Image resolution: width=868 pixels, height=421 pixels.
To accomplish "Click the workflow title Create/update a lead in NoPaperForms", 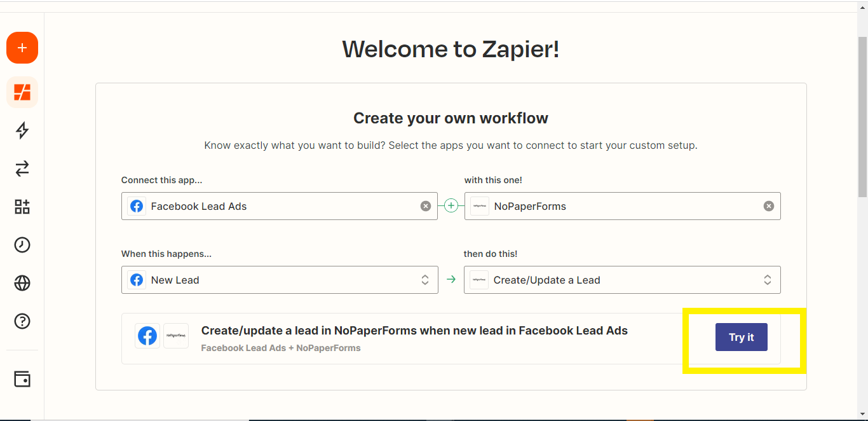I will [414, 331].
